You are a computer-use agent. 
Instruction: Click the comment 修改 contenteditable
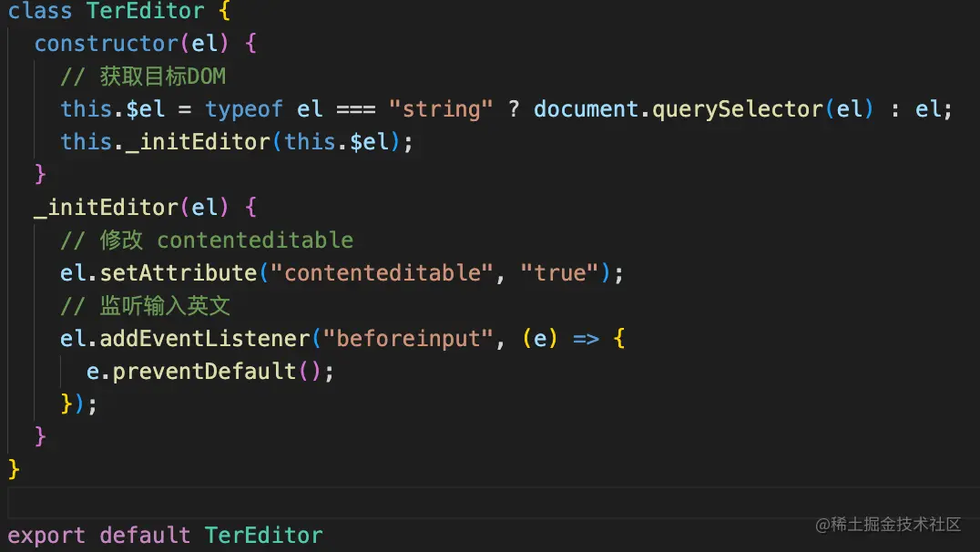[207, 240]
